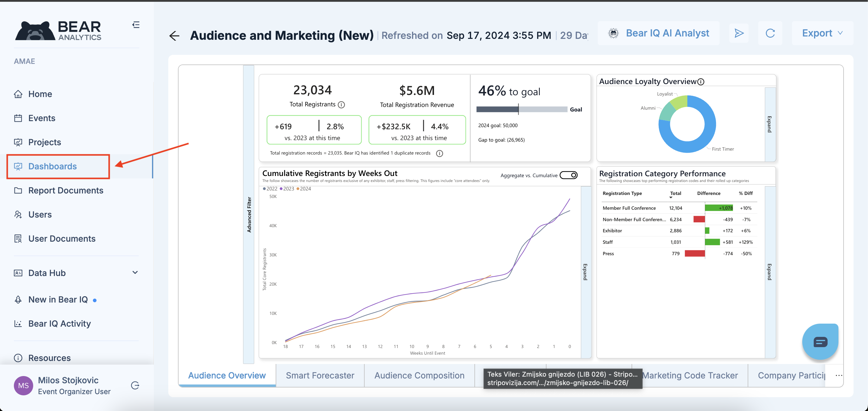Click info icon beside duplicate records note
The height and width of the screenshot is (411, 868).
(439, 153)
